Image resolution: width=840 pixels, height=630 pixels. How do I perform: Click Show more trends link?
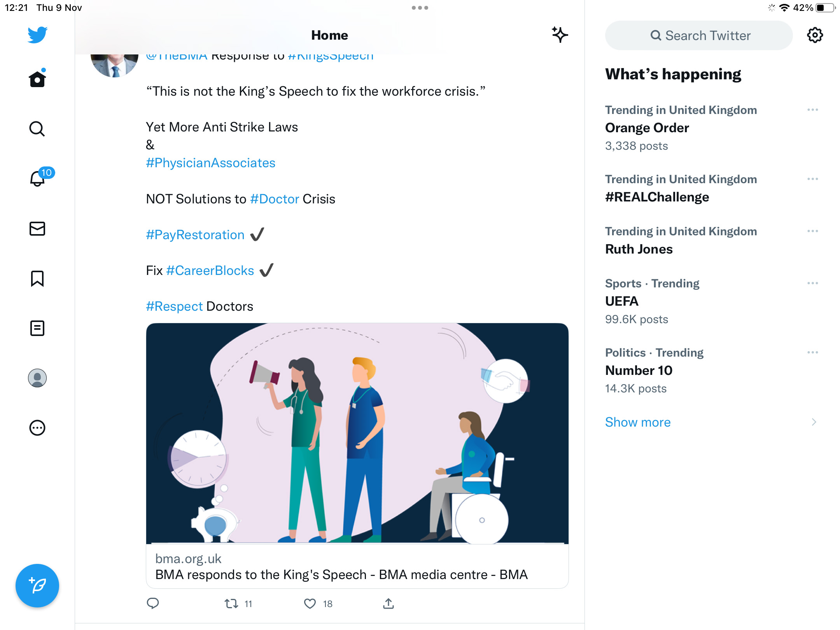[638, 422]
